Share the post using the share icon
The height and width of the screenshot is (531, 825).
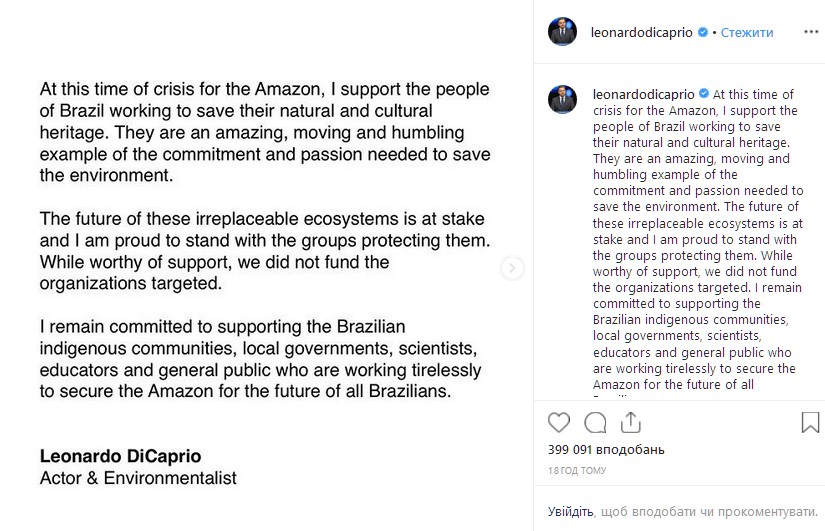coord(634,422)
